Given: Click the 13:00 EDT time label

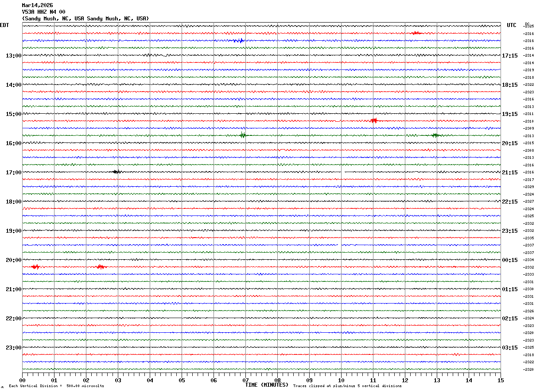Looking at the screenshot, I should (x=13, y=56).
